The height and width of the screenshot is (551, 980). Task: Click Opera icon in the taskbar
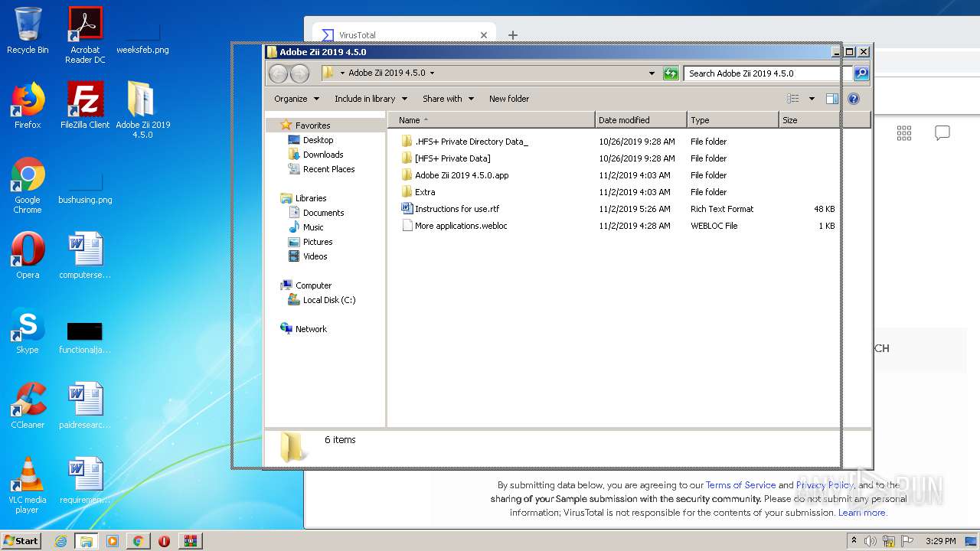tap(164, 541)
